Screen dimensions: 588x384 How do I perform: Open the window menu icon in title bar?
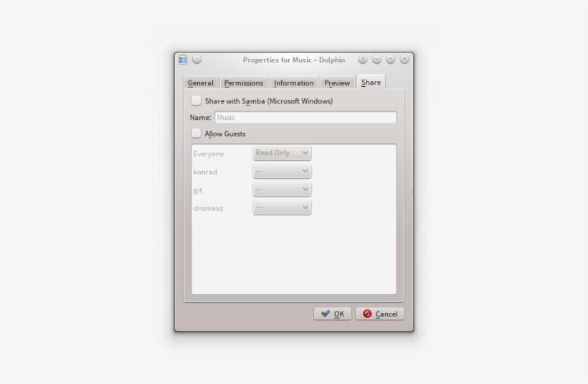coord(183,60)
